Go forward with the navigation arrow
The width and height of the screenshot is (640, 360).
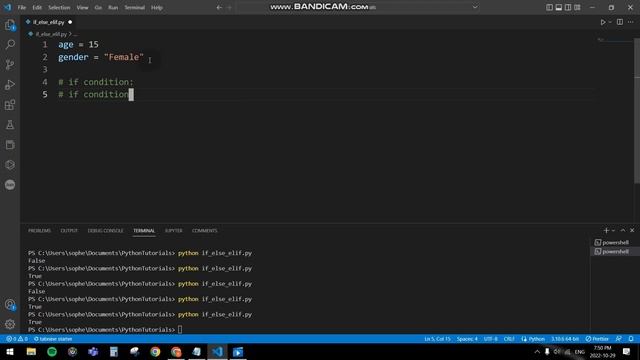coord(229,7)
